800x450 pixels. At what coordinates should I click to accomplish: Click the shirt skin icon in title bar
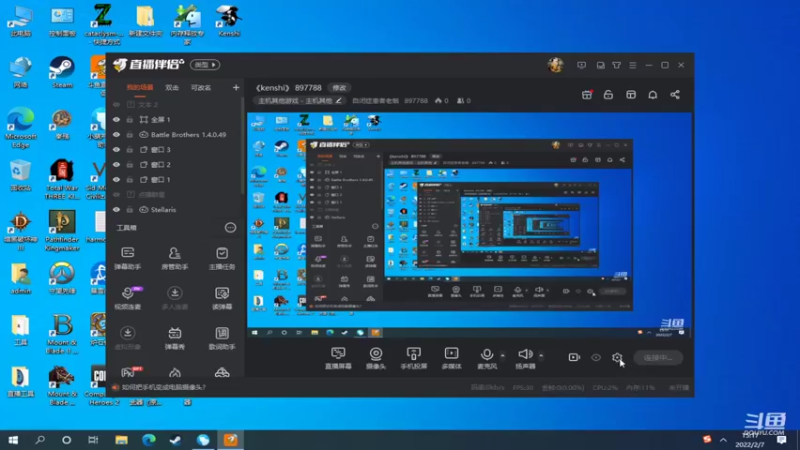click(616, 65)
